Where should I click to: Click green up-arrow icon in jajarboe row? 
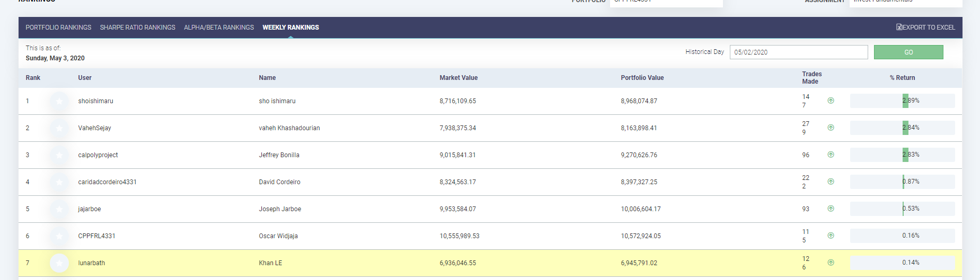click(x=831, y=209)
